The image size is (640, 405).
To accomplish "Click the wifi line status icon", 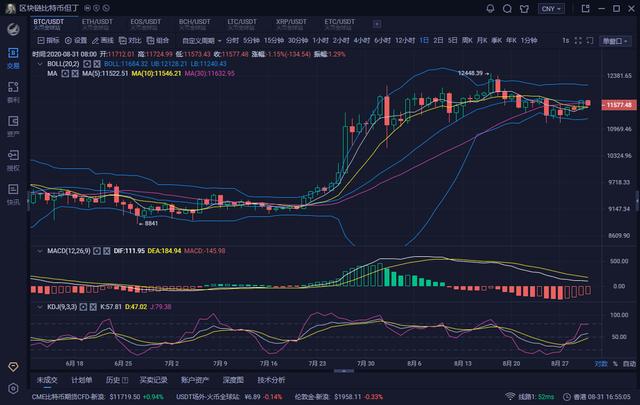I will pyautogui.click(x=510, y=396).
